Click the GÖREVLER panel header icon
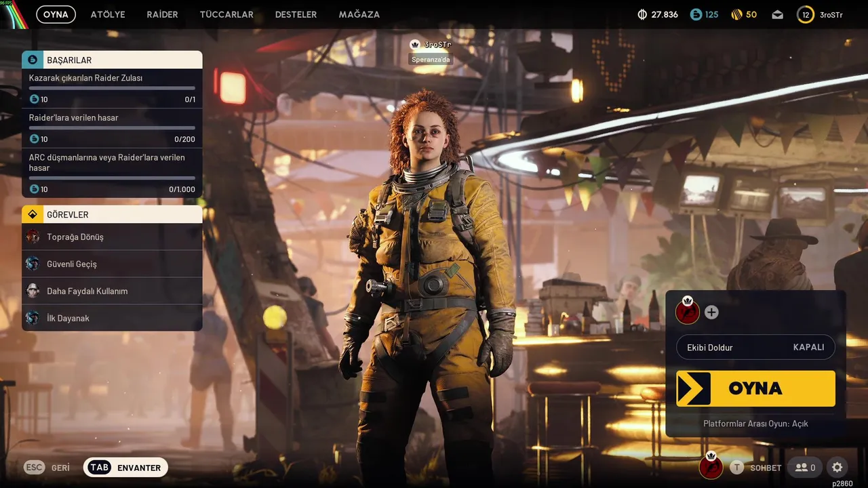This screenshot has height=488, width=868. coord(33,214)
